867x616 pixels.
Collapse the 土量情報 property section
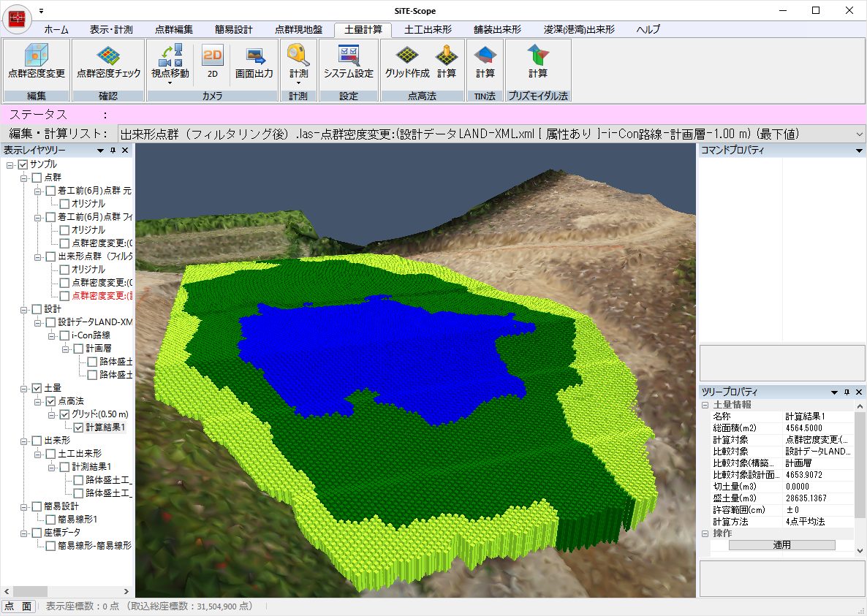tap(705, 405)
